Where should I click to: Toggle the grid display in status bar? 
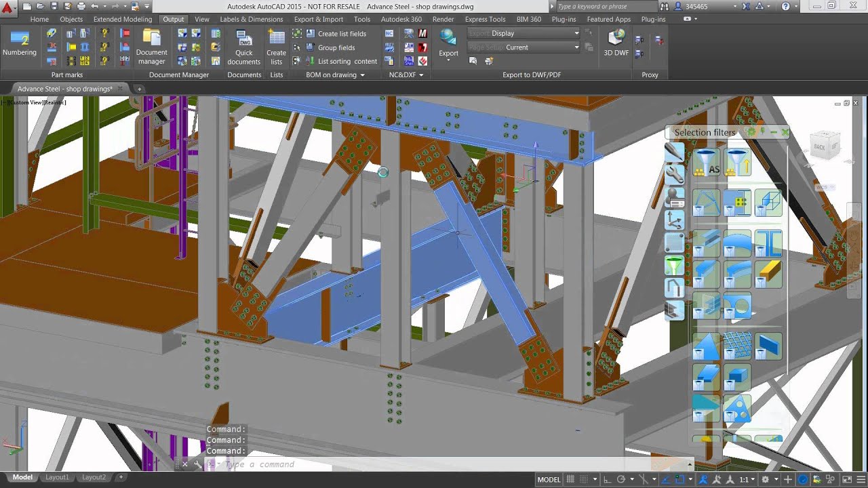[x=571, y=479]
